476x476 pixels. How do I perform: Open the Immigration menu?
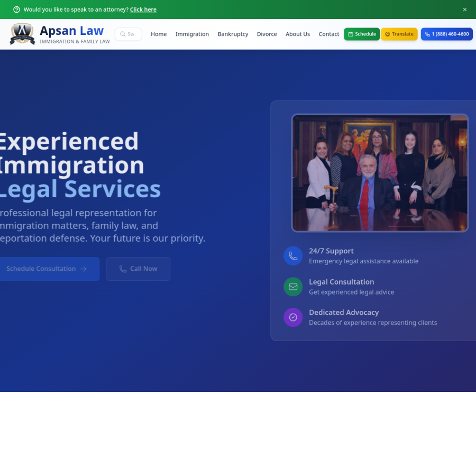192,34
